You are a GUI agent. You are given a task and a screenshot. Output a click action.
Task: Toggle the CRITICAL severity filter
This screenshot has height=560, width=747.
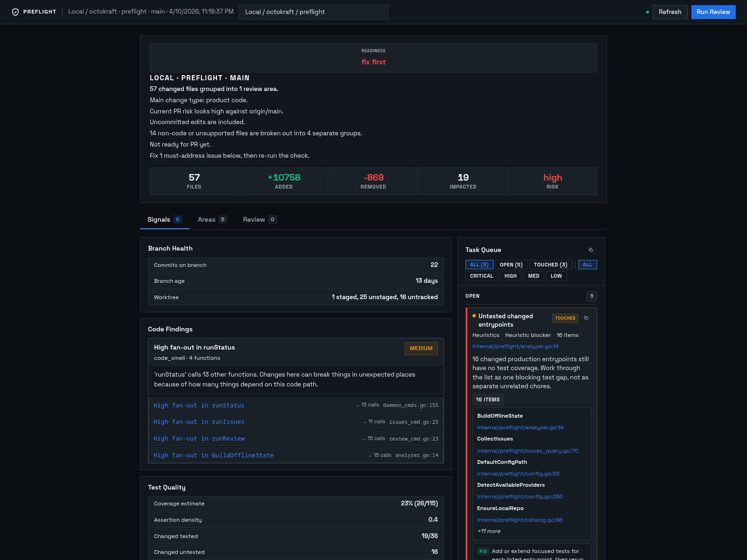pos(481,276)
